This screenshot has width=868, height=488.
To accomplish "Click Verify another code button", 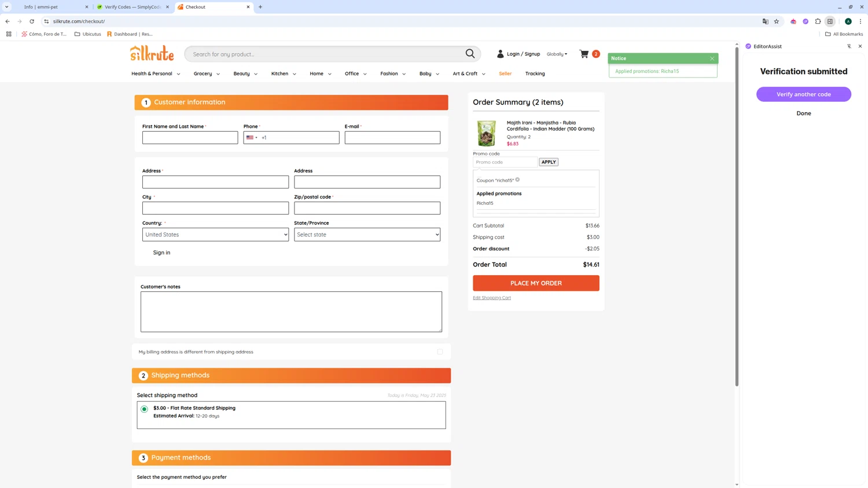I will (804, 94).
